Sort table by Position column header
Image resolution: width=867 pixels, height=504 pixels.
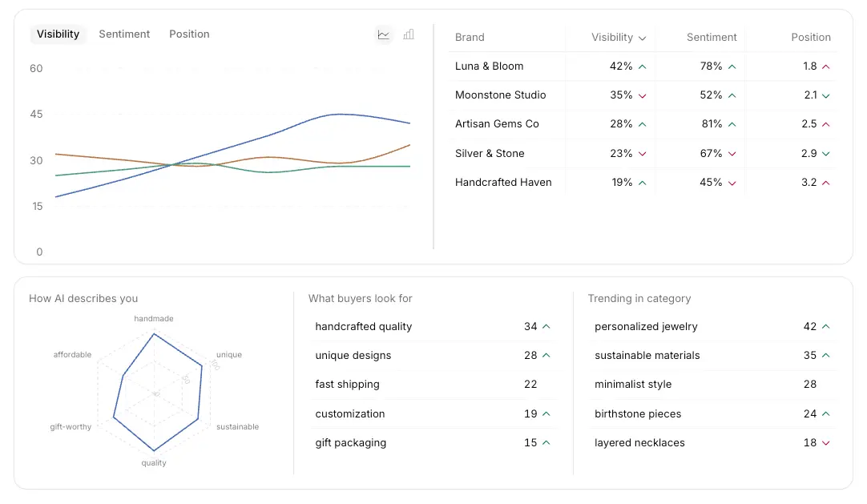click(811, 38)
